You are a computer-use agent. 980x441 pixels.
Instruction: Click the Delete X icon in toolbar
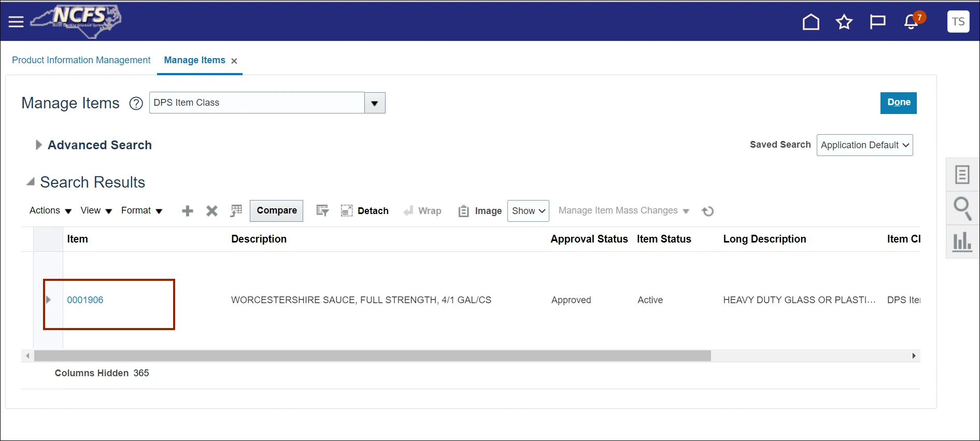211,211
